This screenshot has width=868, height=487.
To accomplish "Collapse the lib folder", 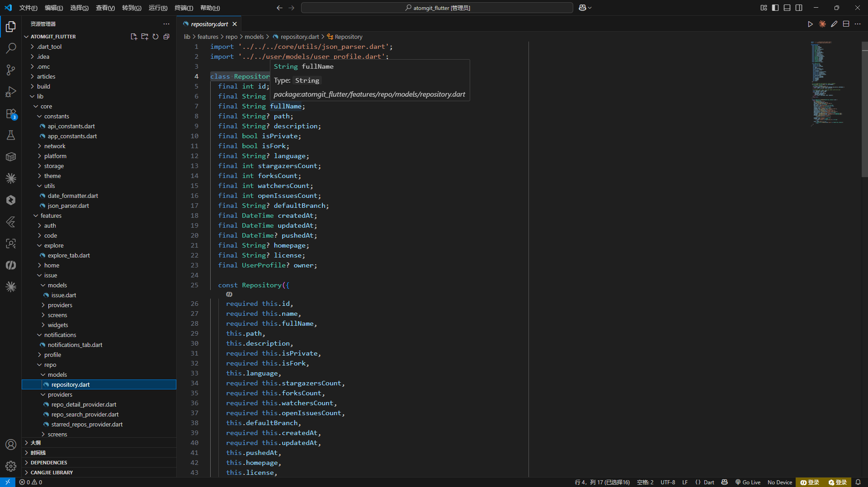I will pos(40,96).
